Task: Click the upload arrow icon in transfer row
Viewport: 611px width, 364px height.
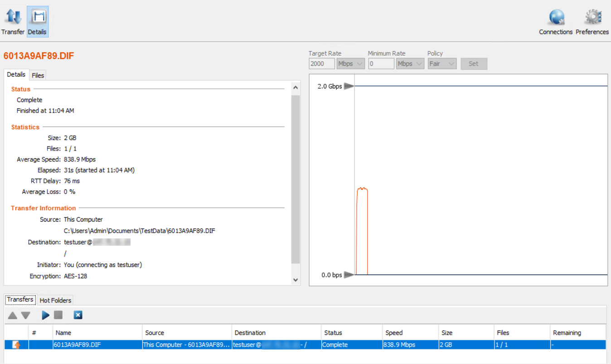Action: (16, 345)
